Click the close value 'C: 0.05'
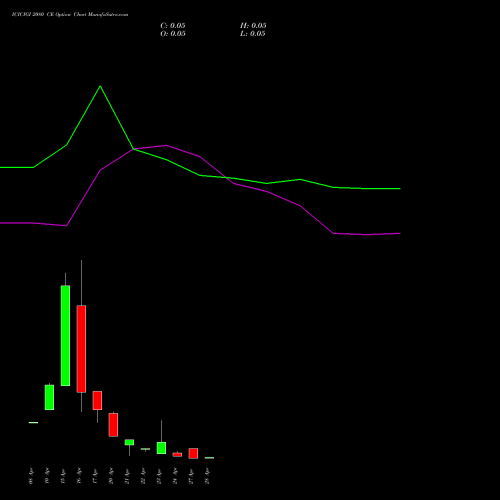500x500 pixels. [173, 26]
